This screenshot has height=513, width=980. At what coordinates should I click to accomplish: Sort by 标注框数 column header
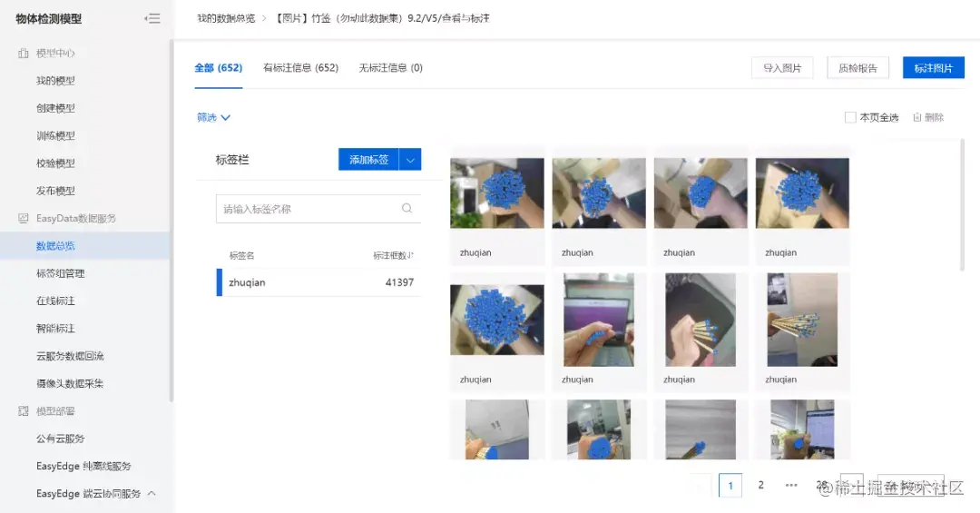click(x=393, y=255)
